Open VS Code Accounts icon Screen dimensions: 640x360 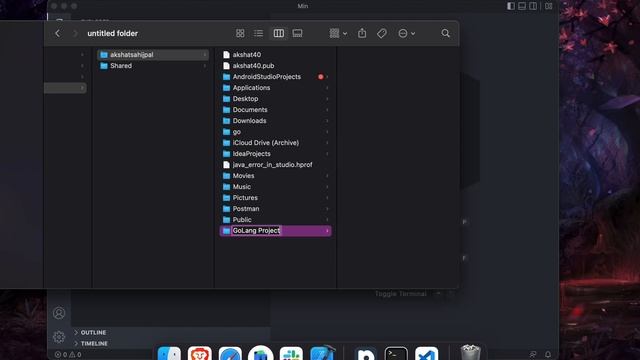[x=59, y=313]
